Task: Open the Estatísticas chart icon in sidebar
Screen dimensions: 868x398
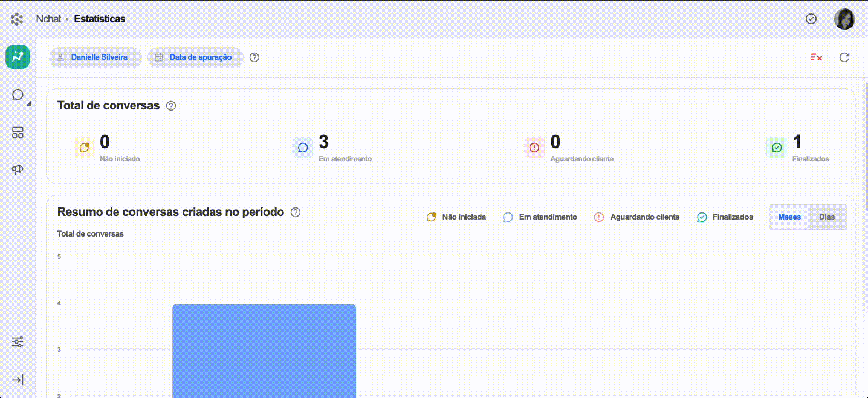Action: click(x=18, y=57)
